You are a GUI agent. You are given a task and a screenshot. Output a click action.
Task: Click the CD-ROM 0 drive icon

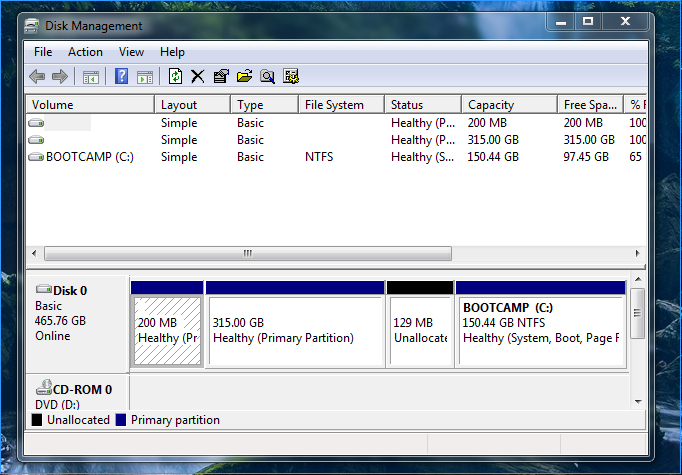[43, 387]
